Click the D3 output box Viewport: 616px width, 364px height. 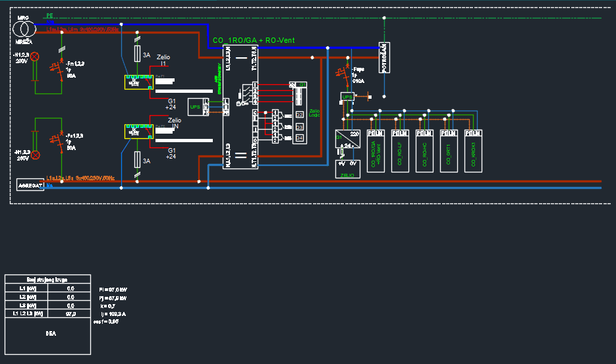(x=299, y=126)
